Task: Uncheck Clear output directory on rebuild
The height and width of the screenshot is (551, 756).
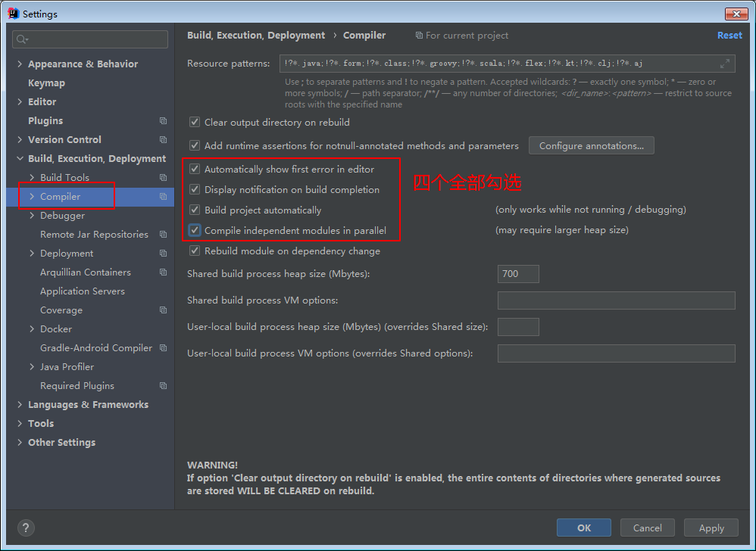Action: (195, 122)
